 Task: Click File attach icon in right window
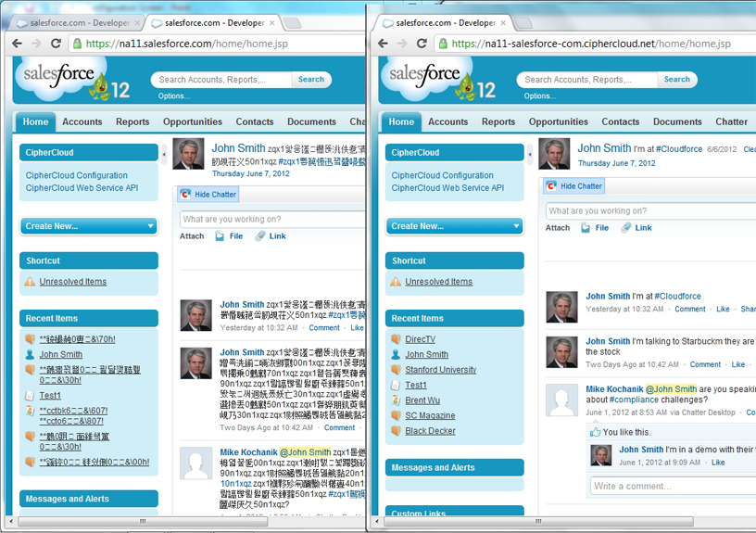tap(586, 228)
